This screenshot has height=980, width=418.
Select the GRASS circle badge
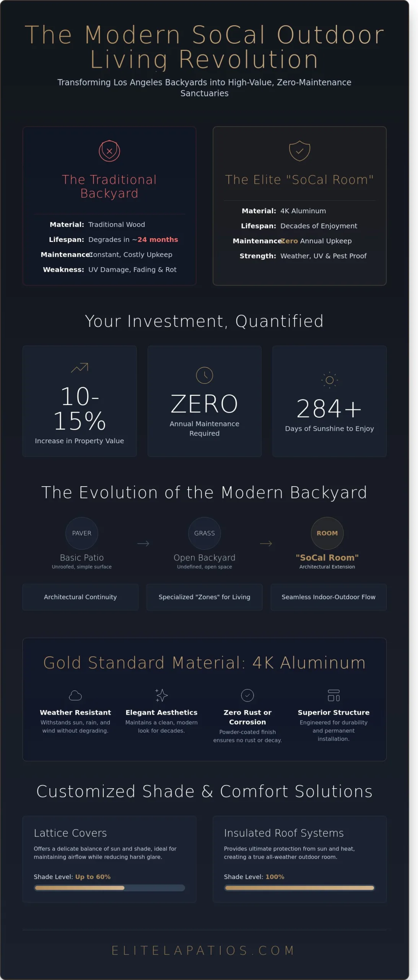point(205,533)
